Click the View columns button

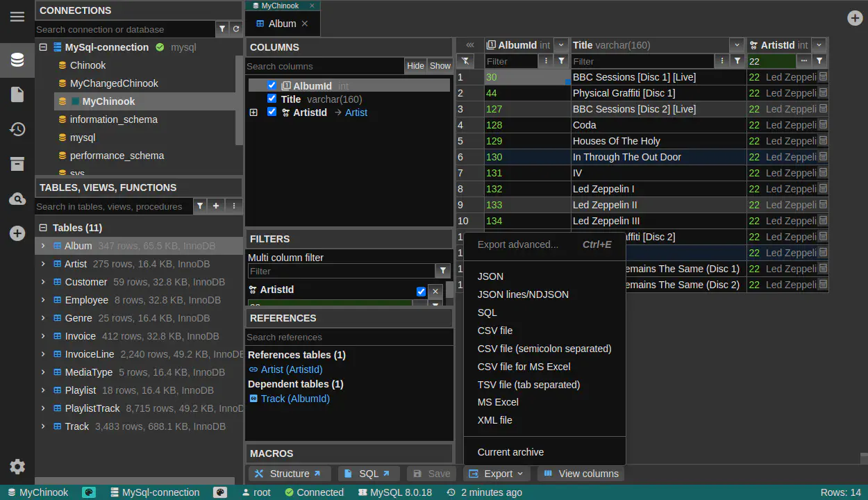[x=581, y=474]
